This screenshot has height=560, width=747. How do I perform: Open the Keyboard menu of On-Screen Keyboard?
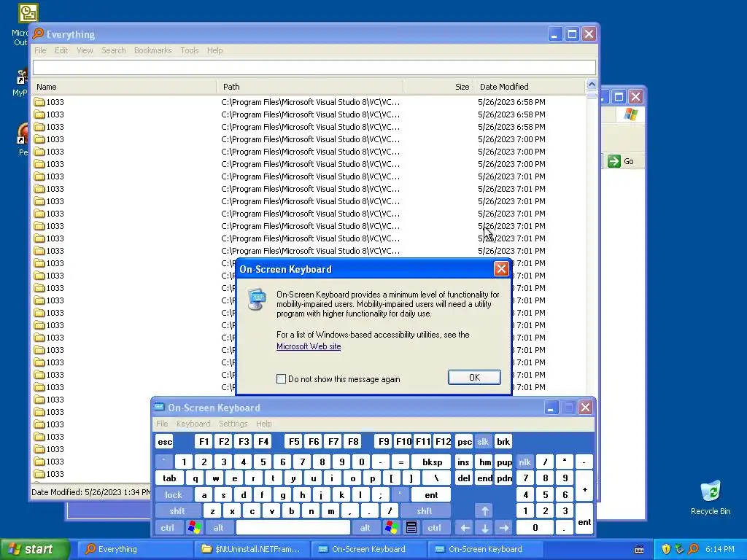(193, 424)
